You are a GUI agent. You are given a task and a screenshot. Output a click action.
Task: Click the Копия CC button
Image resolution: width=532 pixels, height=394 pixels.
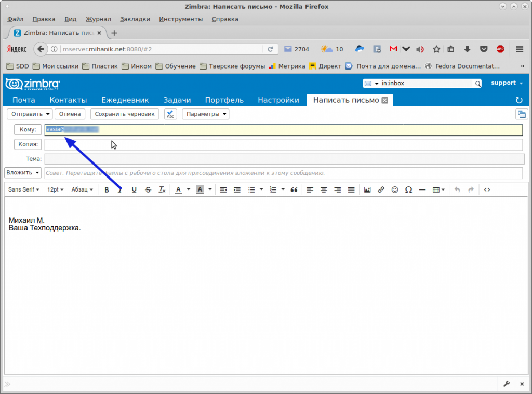(28, 144)
